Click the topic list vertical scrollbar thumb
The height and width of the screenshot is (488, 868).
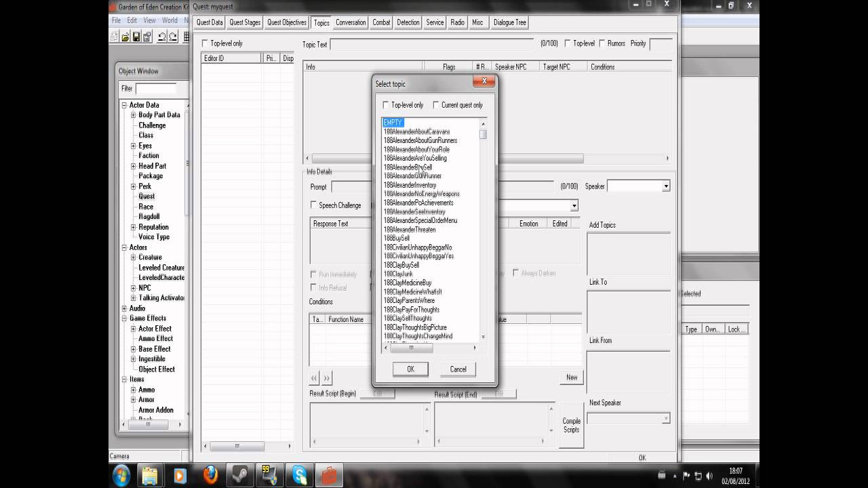[x=483, y=134]
